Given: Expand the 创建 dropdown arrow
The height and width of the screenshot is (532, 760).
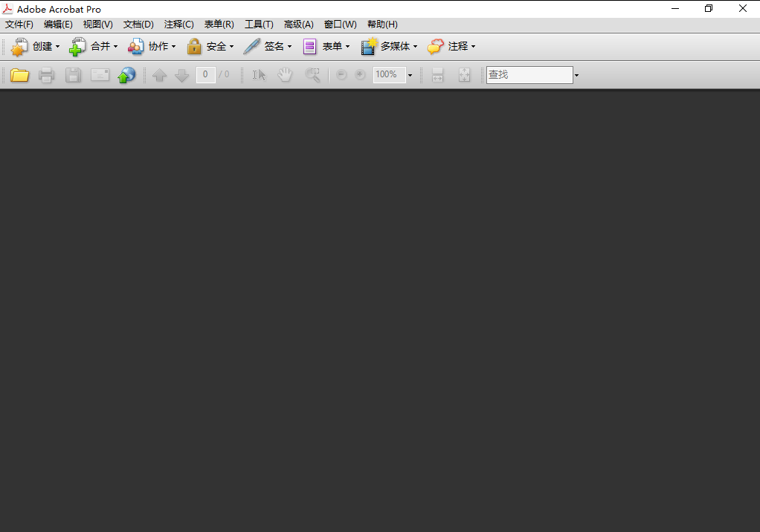Looking at the screenshot, I should tap(56, 46).
